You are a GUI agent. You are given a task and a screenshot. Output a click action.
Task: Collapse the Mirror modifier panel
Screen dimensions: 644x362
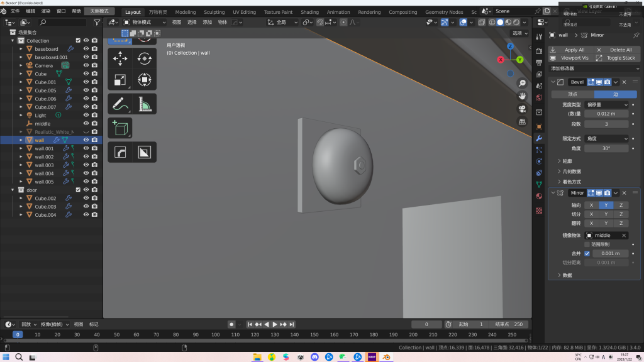coord(553,193)
